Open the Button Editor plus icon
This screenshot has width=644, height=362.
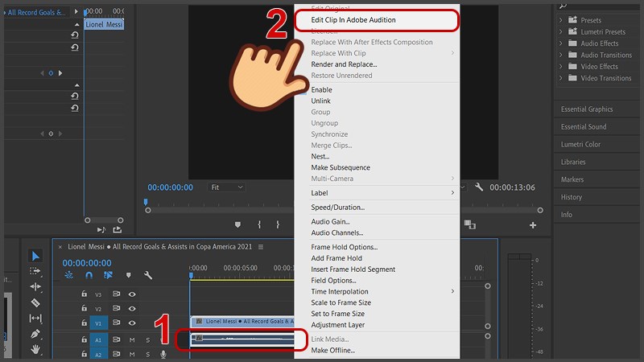pos(533,225)
